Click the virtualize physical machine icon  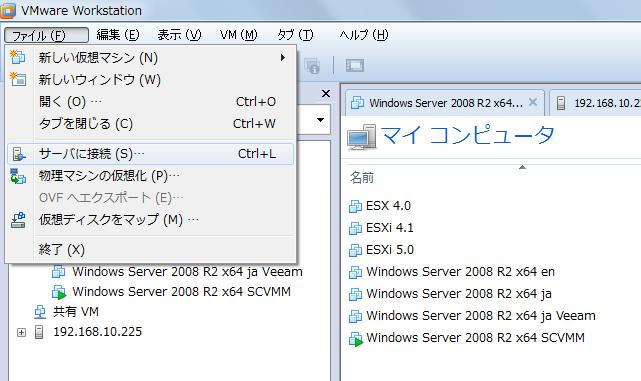(x=18, y=176)
